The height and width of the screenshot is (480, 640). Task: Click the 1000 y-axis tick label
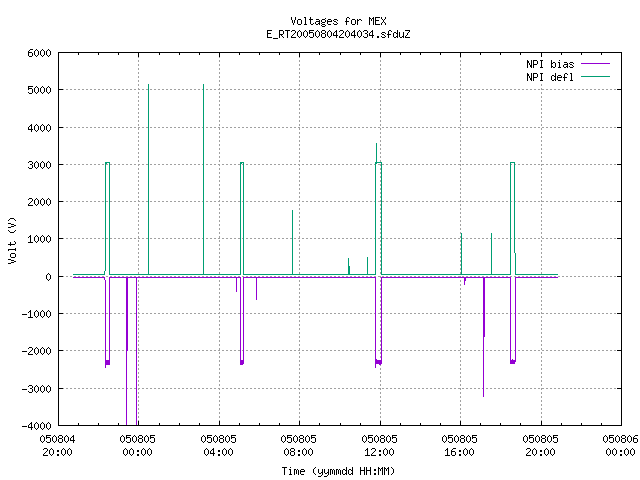[x=40, y=240]
